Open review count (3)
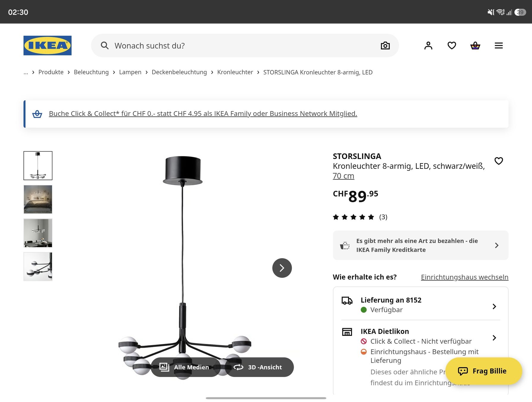The height and width of the screenshot is (402, 532). pos(383,217)
